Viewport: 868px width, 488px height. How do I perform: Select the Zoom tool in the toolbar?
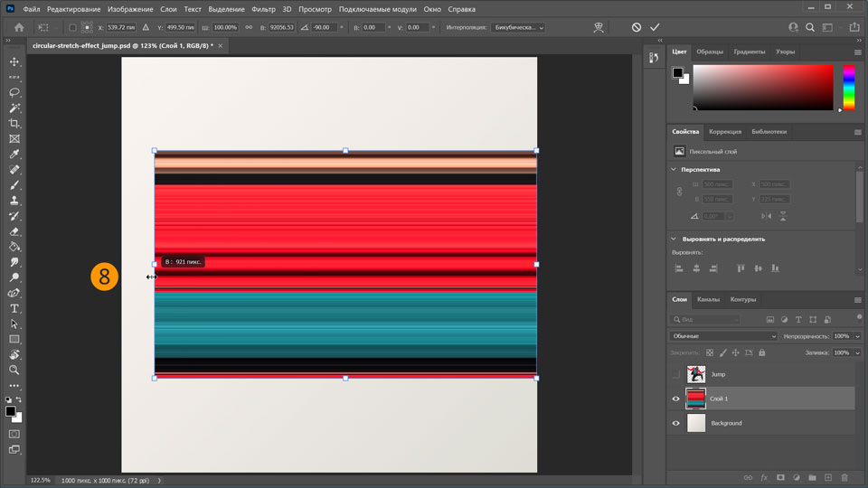tap(14, 370)
